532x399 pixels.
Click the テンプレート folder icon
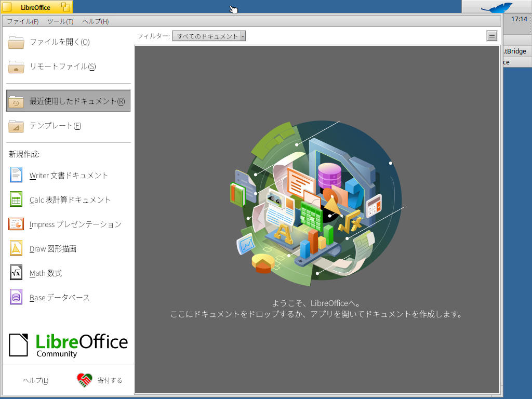[16, 126]
